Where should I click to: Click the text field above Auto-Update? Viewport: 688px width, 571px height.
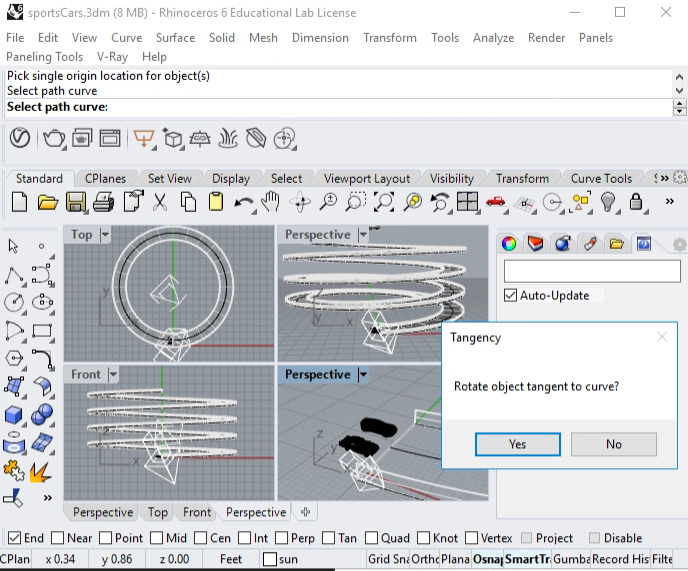coord(592,271)
